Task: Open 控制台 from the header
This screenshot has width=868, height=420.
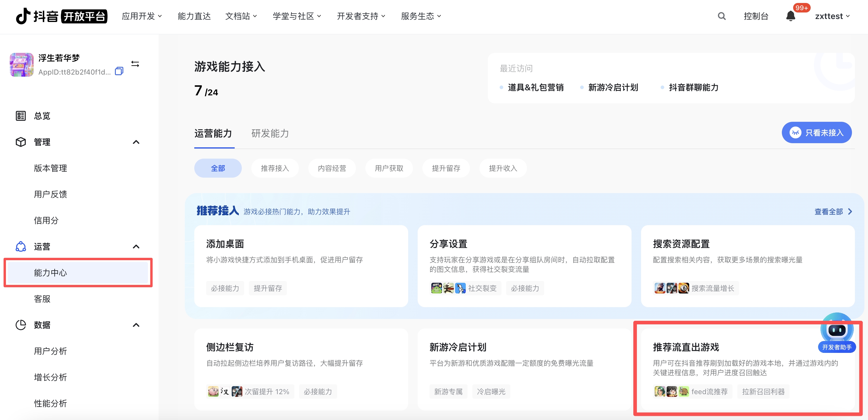Action: coord(756,16)
